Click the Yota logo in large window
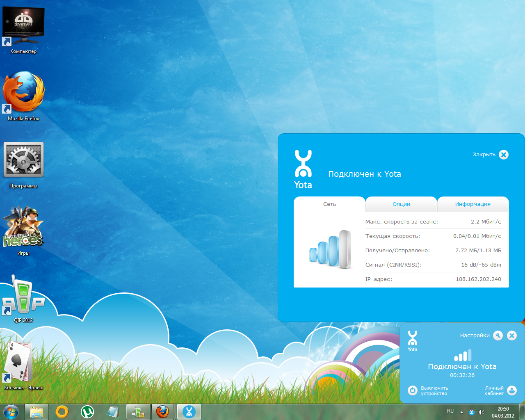 [303, 169]
